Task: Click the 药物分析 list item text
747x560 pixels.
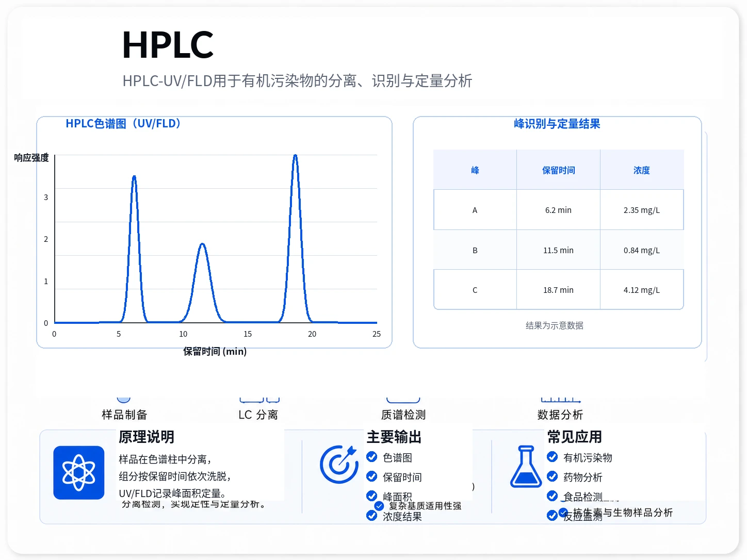Action: 583,477
